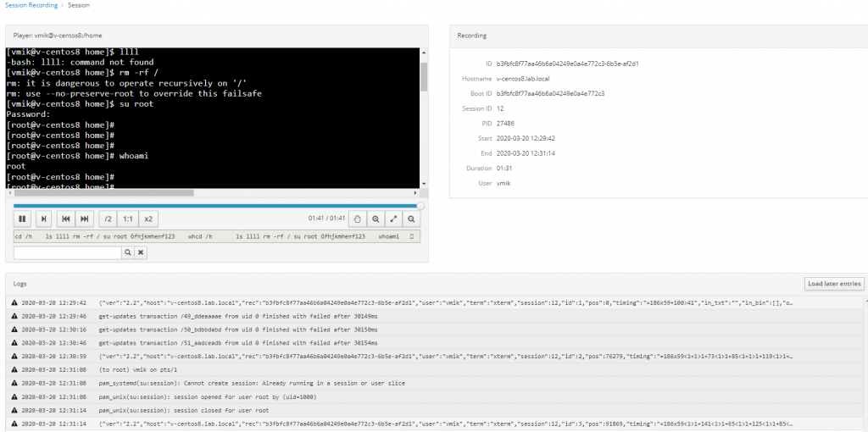Pause the session playback
The image size is (868, 432).
click(22, 219)
